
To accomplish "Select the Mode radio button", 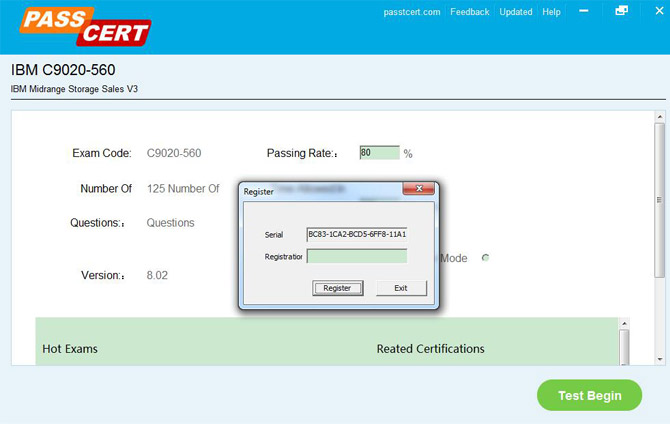I will (485, 258).
